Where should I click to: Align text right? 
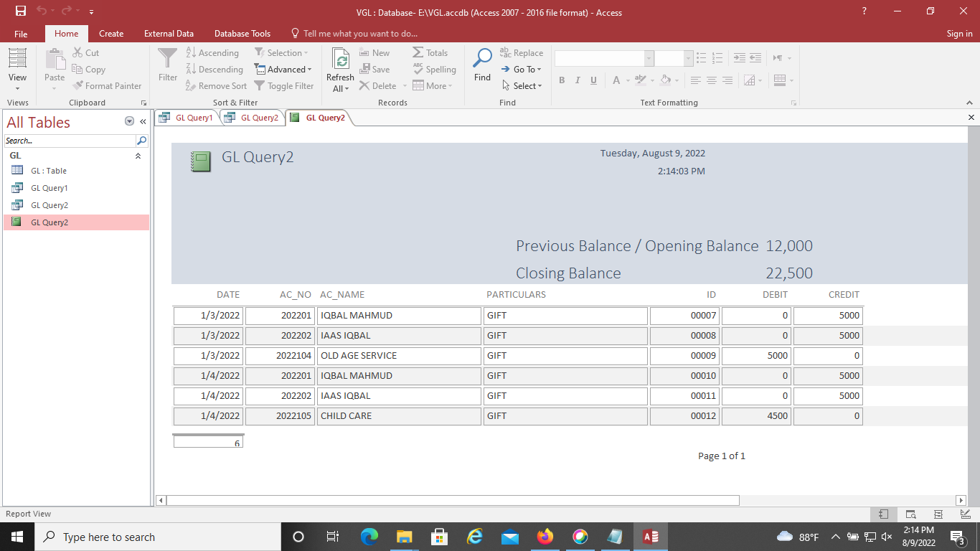(727, 80)
